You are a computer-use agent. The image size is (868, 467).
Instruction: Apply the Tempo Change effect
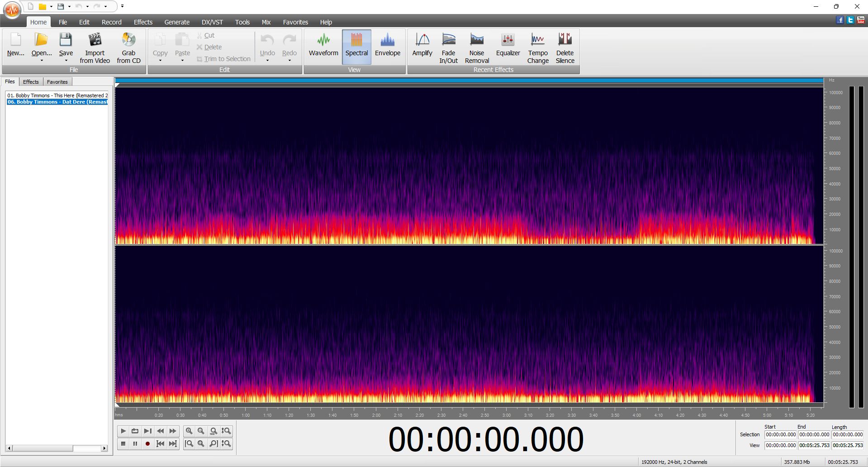[x=538, y=48]
